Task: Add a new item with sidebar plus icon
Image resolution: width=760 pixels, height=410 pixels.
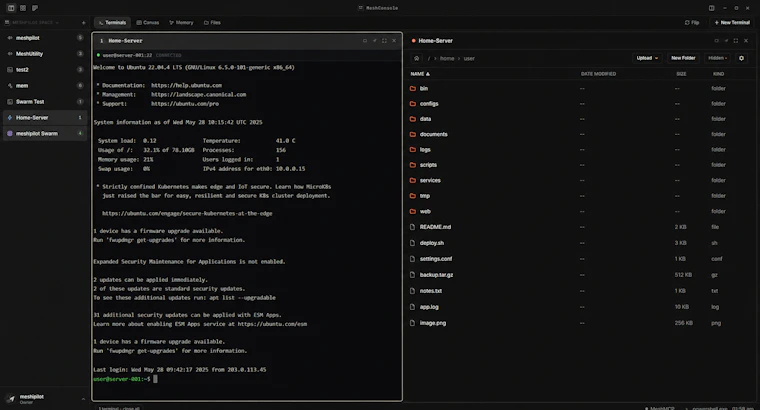Action: point(83,23)
